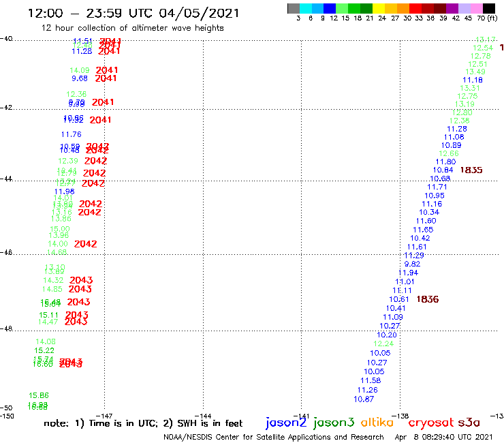Click the longitude axis label '-150'
504x443 pixels.
[7, 416]
